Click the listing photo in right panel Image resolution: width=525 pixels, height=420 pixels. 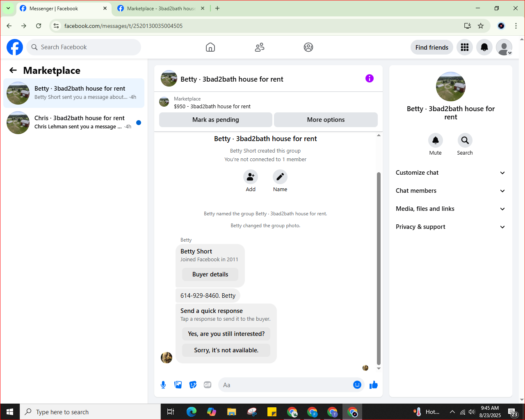click(x=451, y=87)
